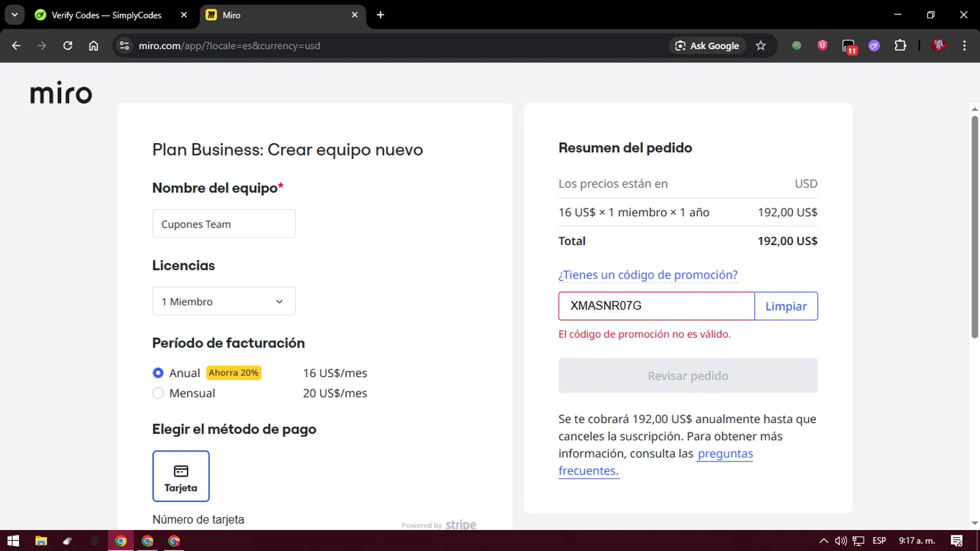The height and width of the screenshot is (551, 980).
Task: Expand the 1 Miembro licenses dropdown
Action: tap(224, 301)
